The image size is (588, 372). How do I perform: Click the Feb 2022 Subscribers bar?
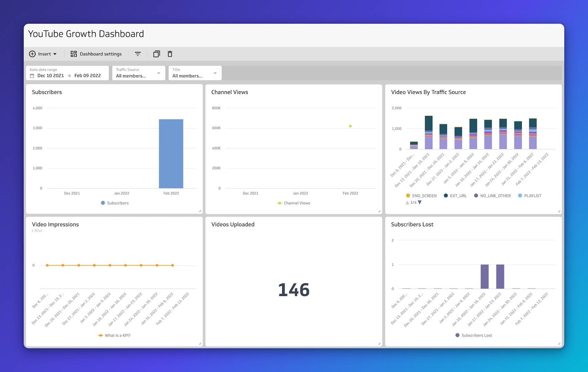coord(171,154)
